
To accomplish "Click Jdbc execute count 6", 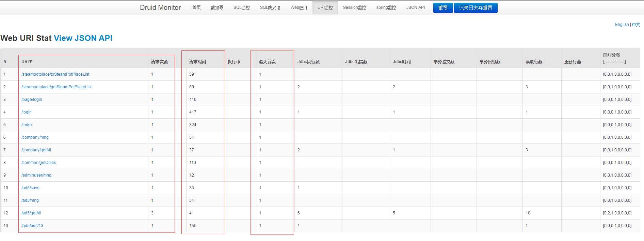I will point(299,213).
